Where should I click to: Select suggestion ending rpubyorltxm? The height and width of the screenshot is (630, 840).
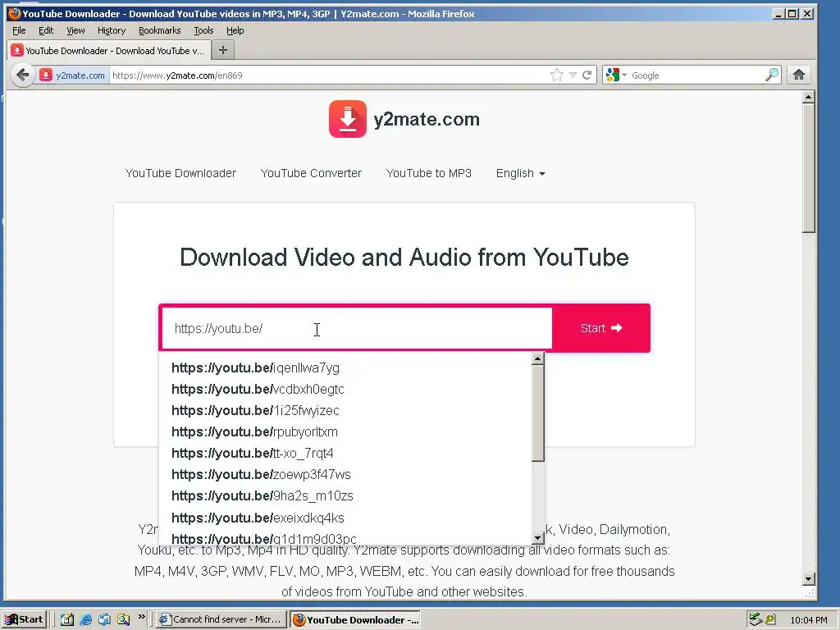[345, 432]
